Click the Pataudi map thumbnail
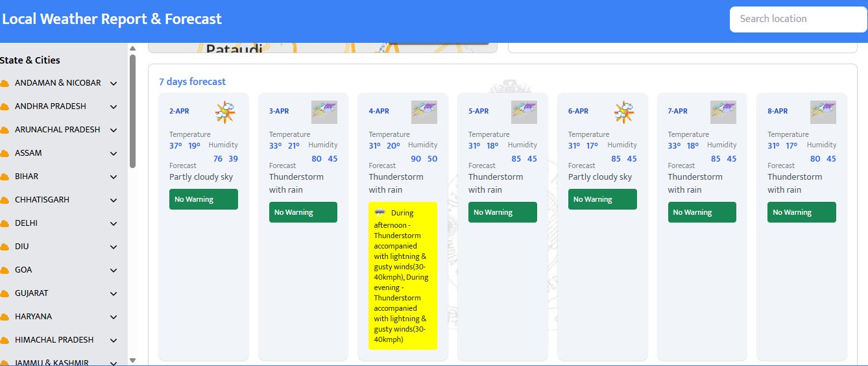The image size is (868, 366). [323, 48]
